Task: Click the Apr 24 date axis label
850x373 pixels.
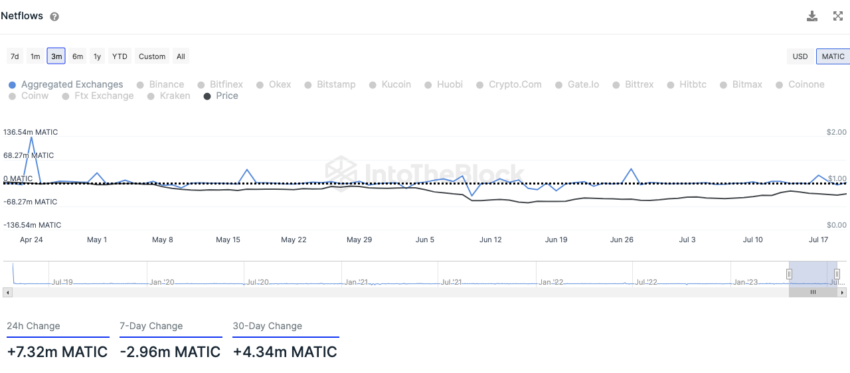Action: [31, 239]
